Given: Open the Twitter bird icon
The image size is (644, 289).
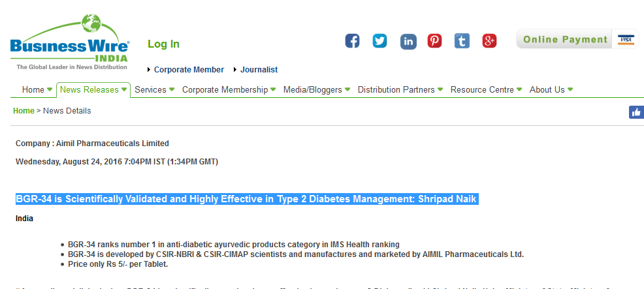Looking at the screenshot, I should (380, 41).
